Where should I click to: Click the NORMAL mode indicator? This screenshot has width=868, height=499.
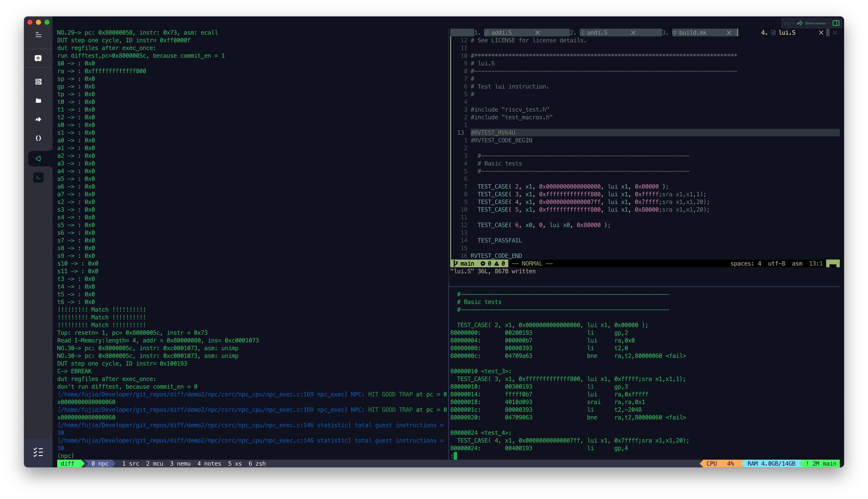tap(532, 263)
